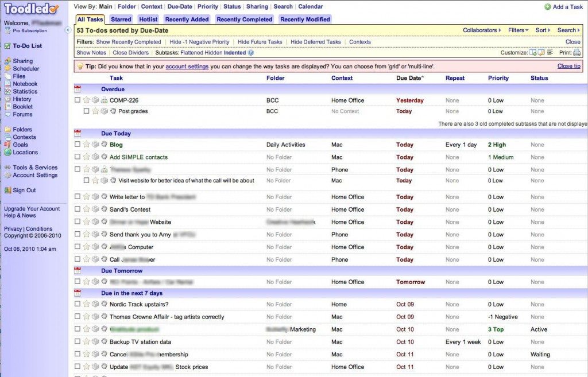Click third Customize row-layout icon
The width and height of the screenshot is (588, 377).
[x=550, y=52]
